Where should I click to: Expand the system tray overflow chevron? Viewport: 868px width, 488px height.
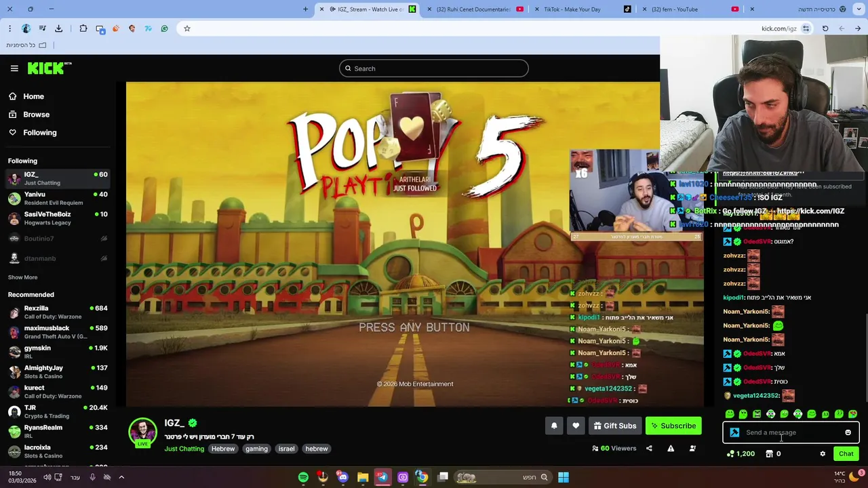point(121,477)
